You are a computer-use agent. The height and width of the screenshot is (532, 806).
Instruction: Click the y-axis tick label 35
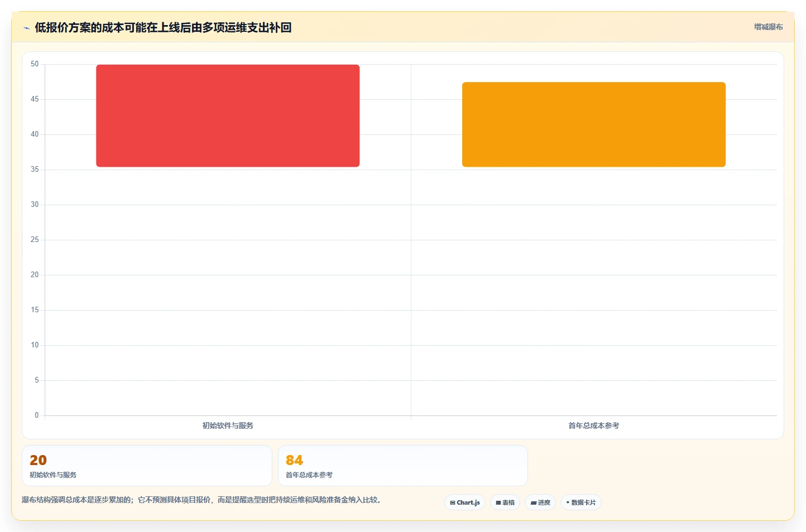click(x=35, y=170)
